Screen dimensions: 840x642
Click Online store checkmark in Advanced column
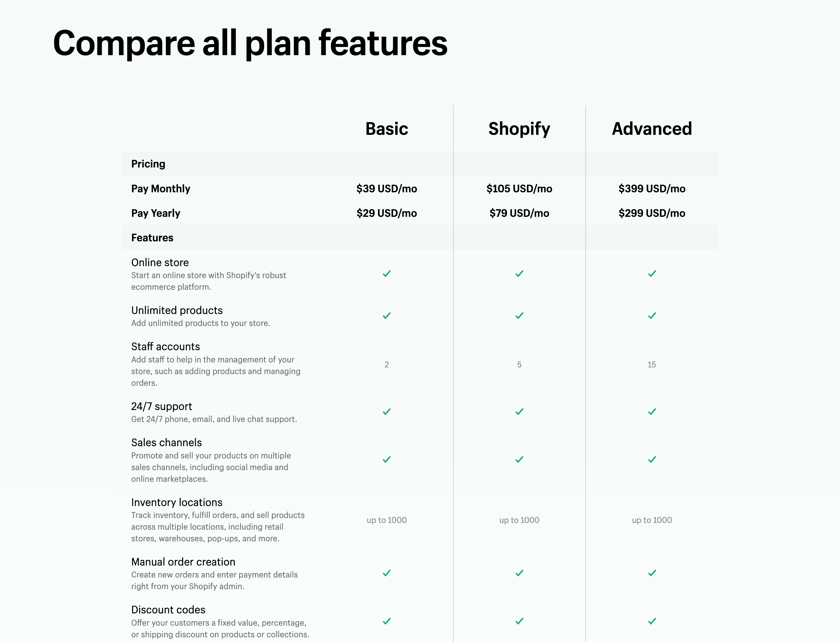(652, 274)
